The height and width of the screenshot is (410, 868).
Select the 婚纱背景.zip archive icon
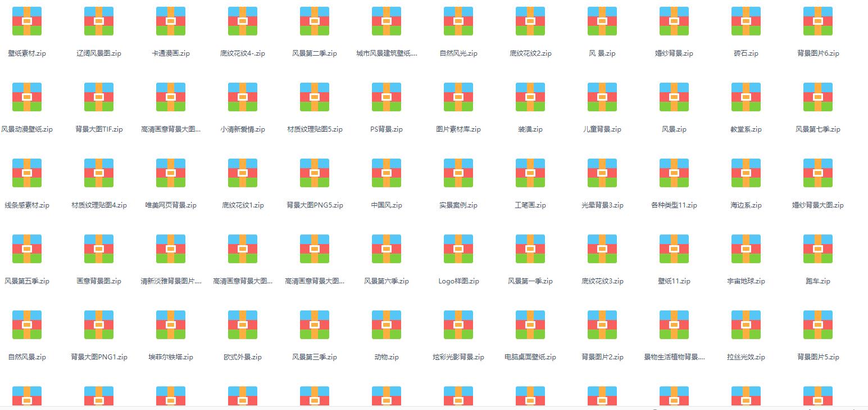(674, 21)
